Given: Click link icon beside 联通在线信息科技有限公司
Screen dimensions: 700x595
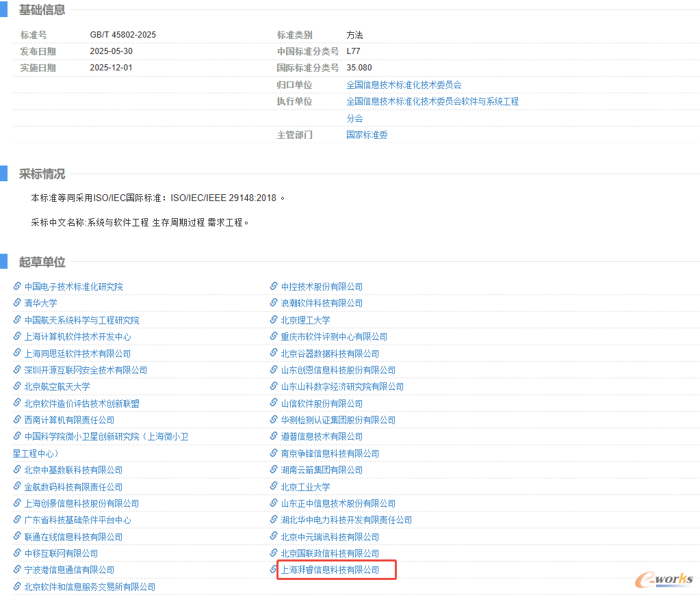Looking at the screenshot, I should 17,537.
